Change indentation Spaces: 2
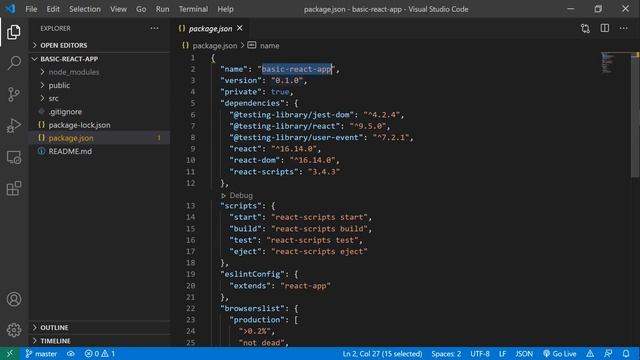 (446, 353)
